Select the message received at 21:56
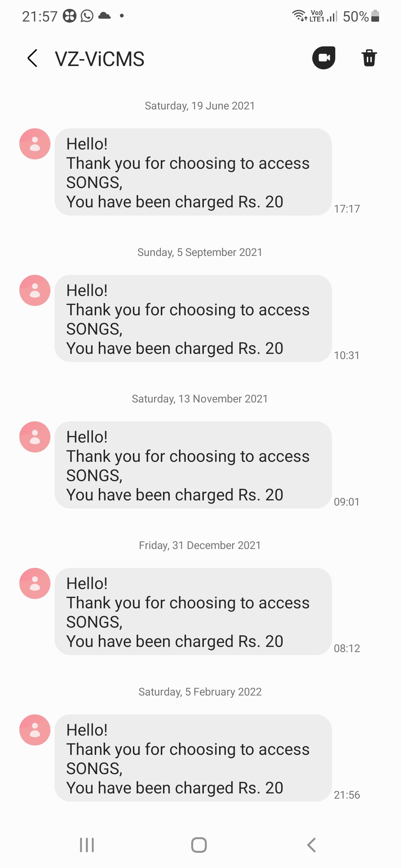 pos(193,758)
